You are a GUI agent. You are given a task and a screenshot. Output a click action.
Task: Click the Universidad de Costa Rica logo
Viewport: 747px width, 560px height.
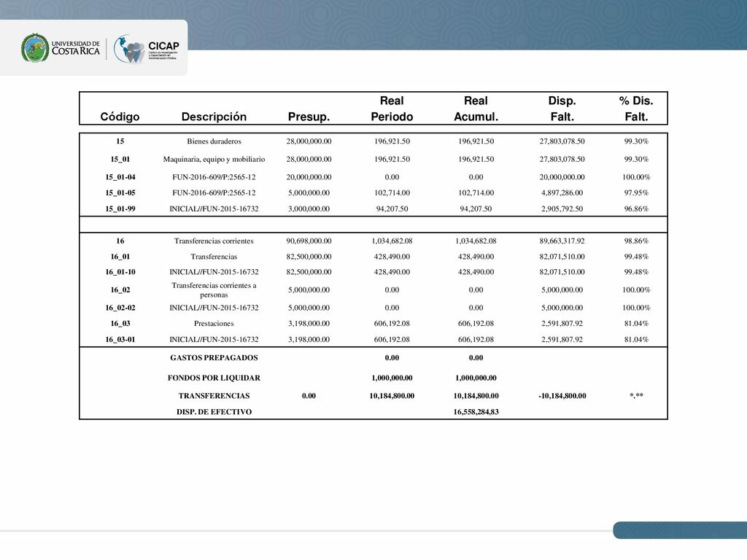[60, 47]
